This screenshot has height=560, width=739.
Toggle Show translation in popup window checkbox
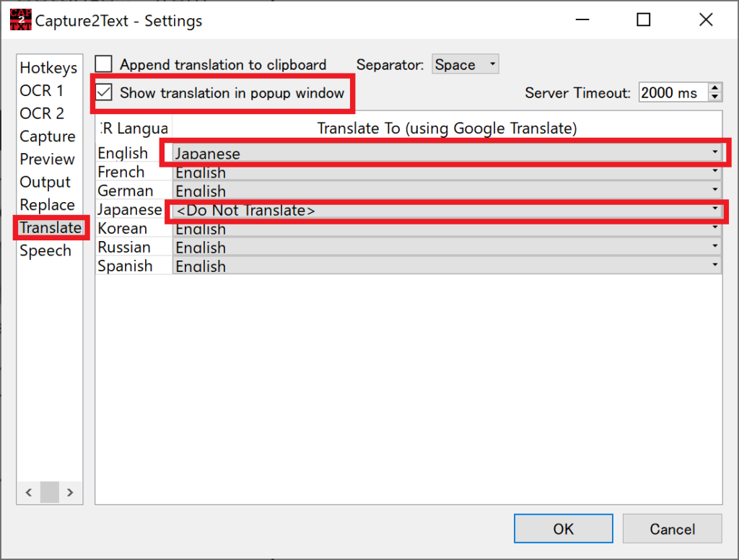pos(104,92)
